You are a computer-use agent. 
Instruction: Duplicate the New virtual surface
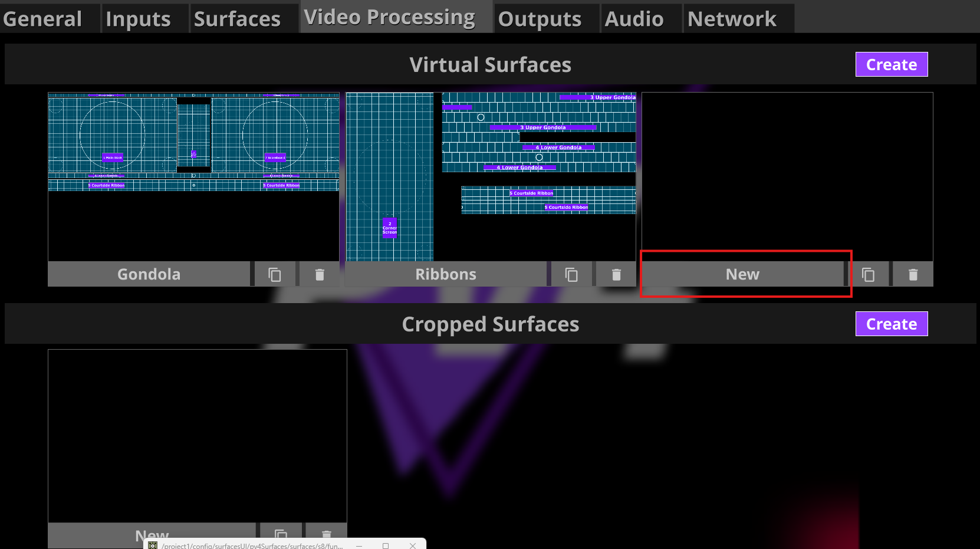click(x=868, y=274)
